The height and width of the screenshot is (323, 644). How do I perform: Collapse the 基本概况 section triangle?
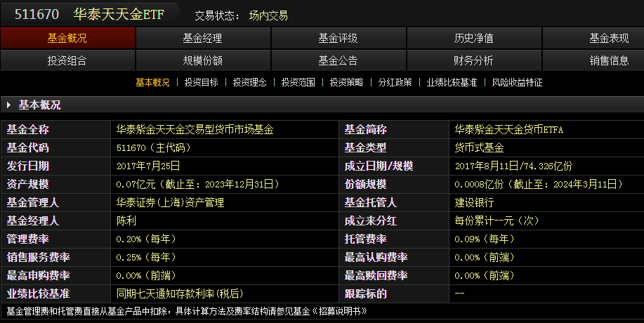(x=9, y=105)
